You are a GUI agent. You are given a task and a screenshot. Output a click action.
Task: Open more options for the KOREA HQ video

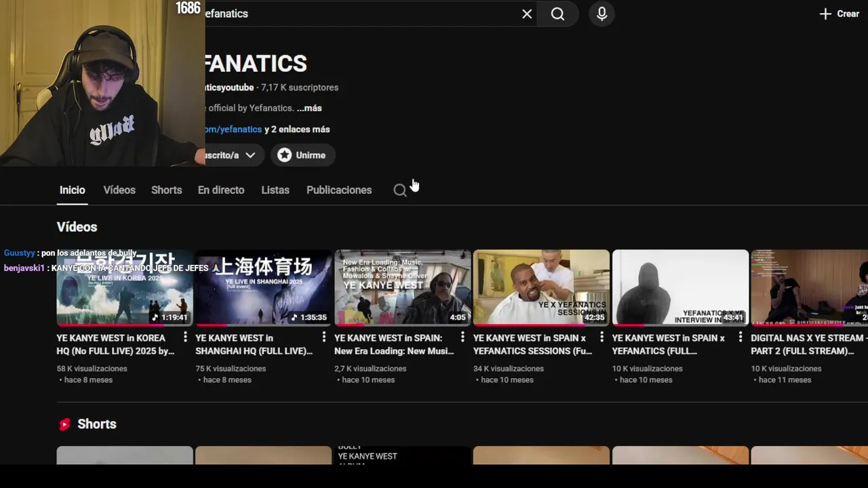point(185,338)
